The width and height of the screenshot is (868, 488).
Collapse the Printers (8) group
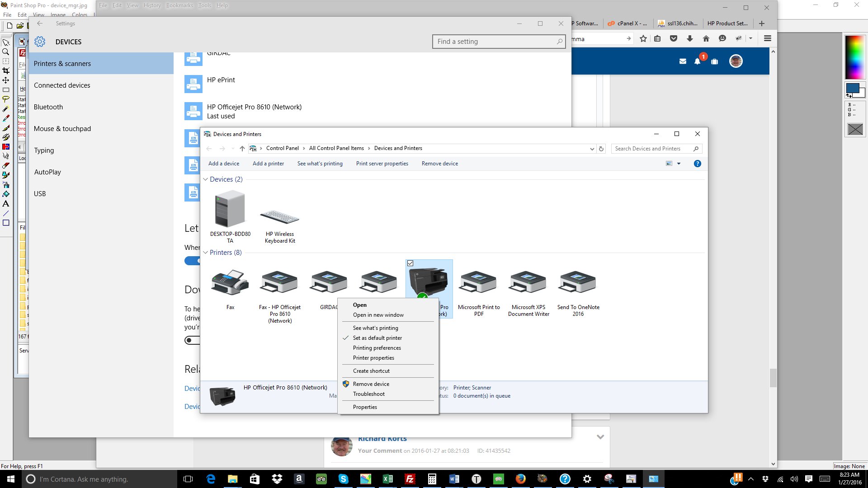tap(206, 253)
